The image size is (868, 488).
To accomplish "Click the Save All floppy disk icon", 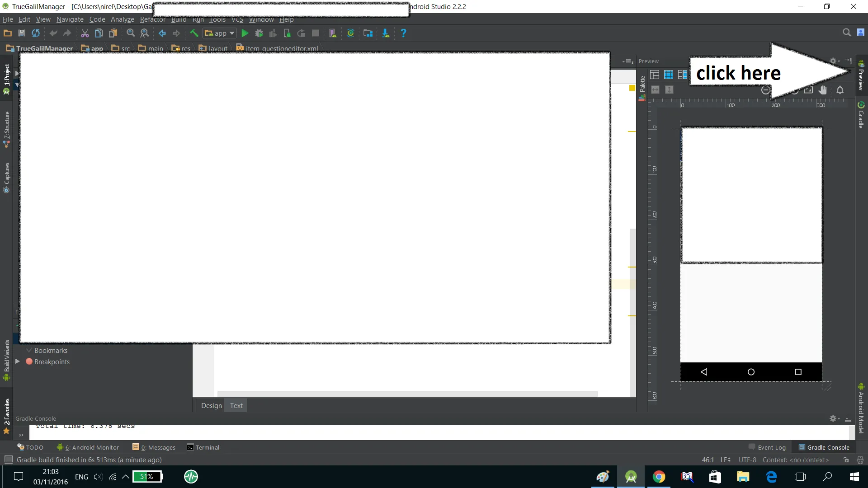I will pyautogui.click(x=21, y=33).
